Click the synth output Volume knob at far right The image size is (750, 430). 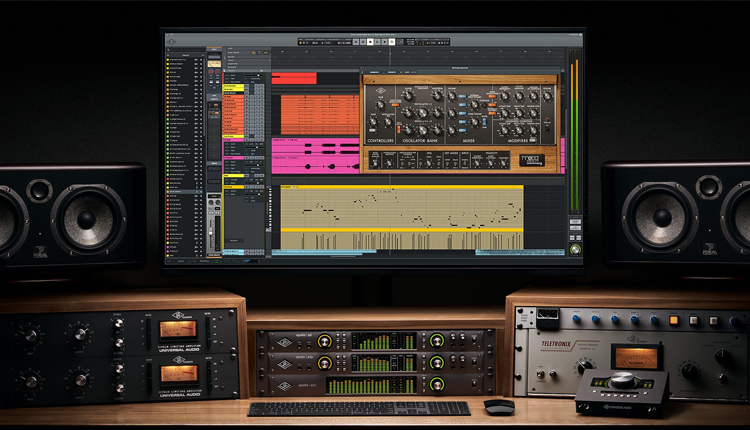coord(548,96)
